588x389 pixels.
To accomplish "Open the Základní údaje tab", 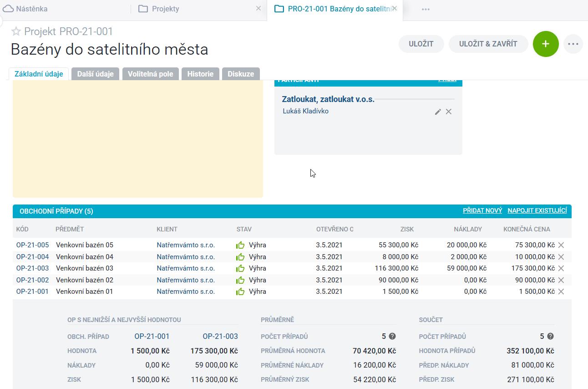I will [39, 74].
